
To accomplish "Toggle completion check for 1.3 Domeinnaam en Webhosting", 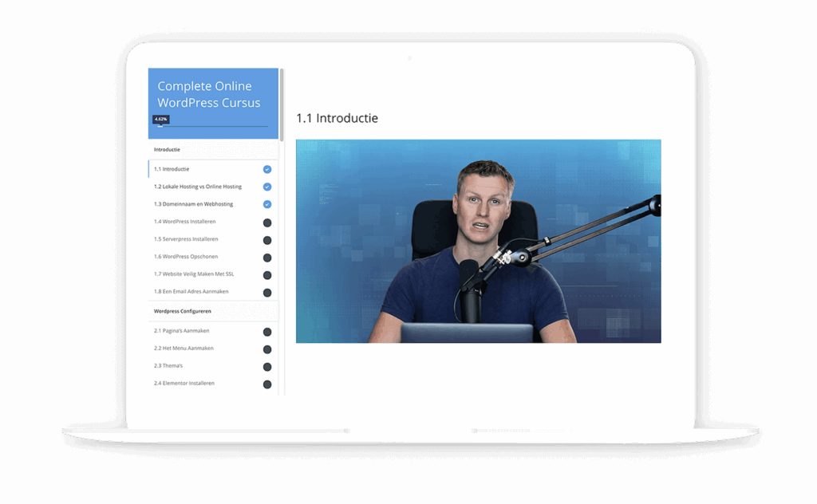I will [267, 204].
